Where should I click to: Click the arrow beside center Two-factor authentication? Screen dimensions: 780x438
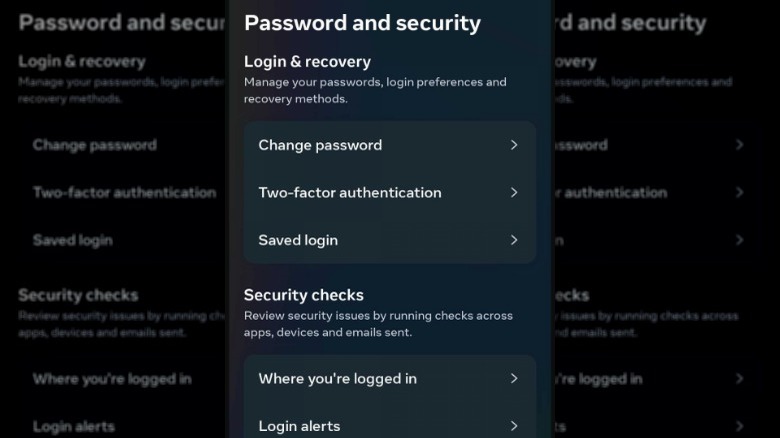(x=514, y=192)
